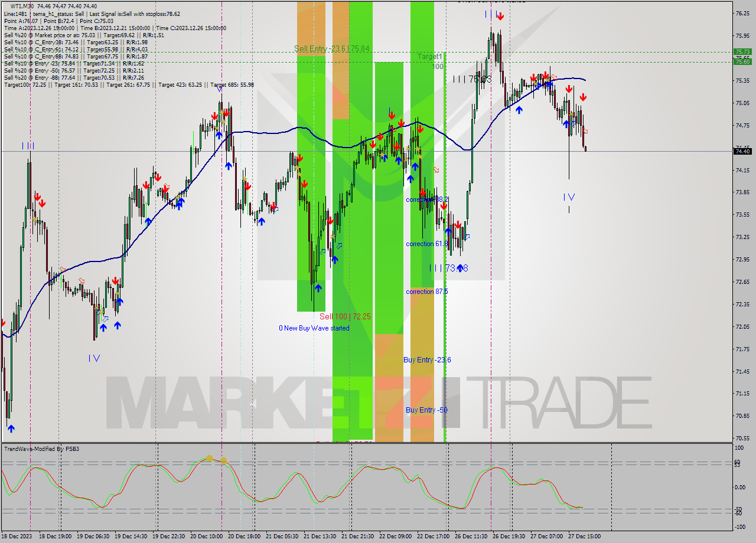Click the blue 'I V' wave label below the 27 Dec candle wick

569,197
